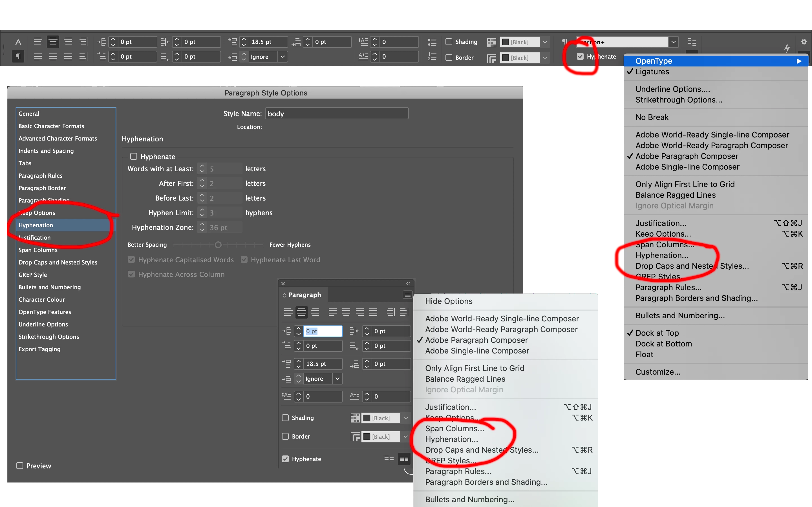
Task: Click bulleted list icon in control bar
Action: [x=432, y=42]
